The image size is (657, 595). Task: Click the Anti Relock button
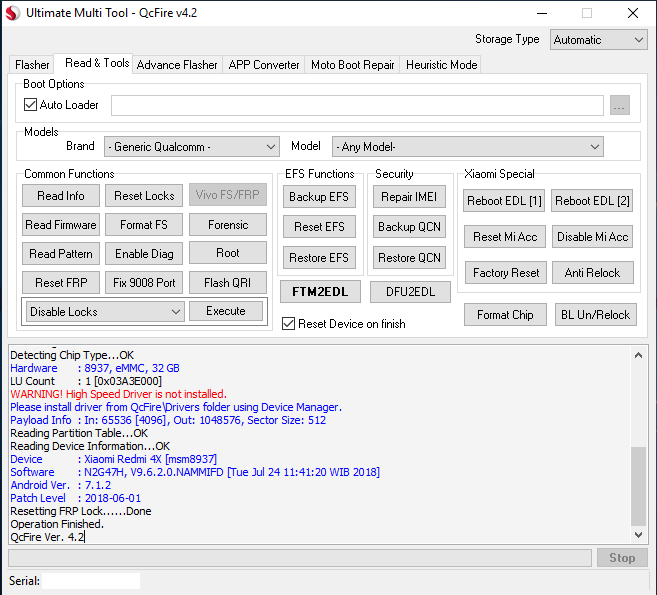pyautogui.click(x=592, y=273)
